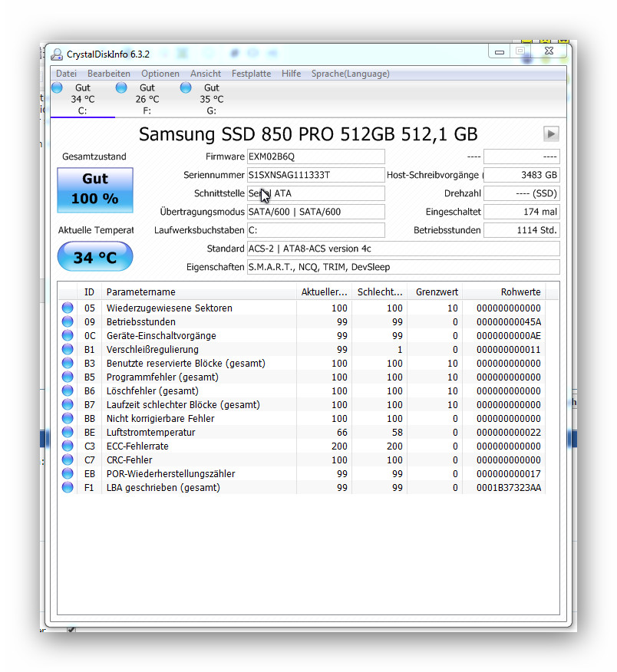Click the ID column header

click(89, 292)
